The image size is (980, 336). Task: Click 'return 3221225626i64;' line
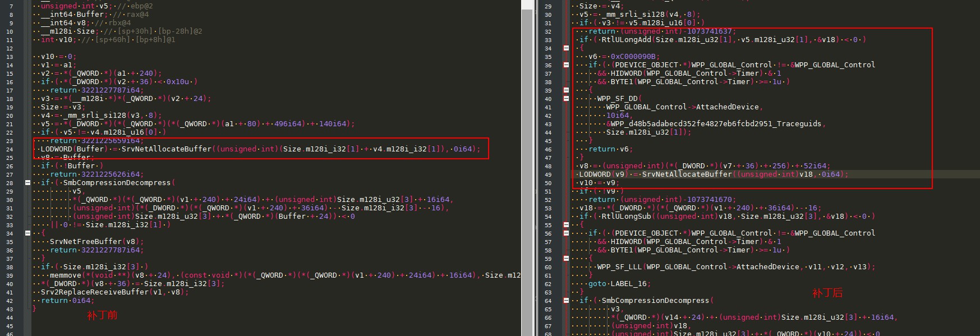[x=96, y=174]
